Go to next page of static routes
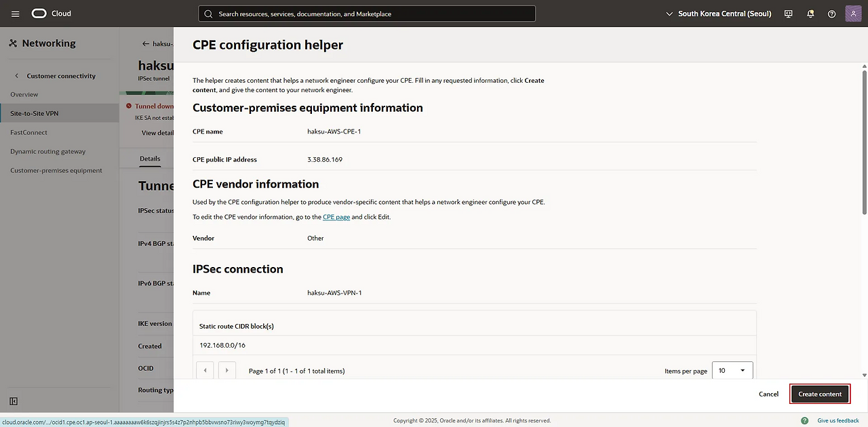The width and height of the screenshot is (868, 427). [x=227, y=371]
